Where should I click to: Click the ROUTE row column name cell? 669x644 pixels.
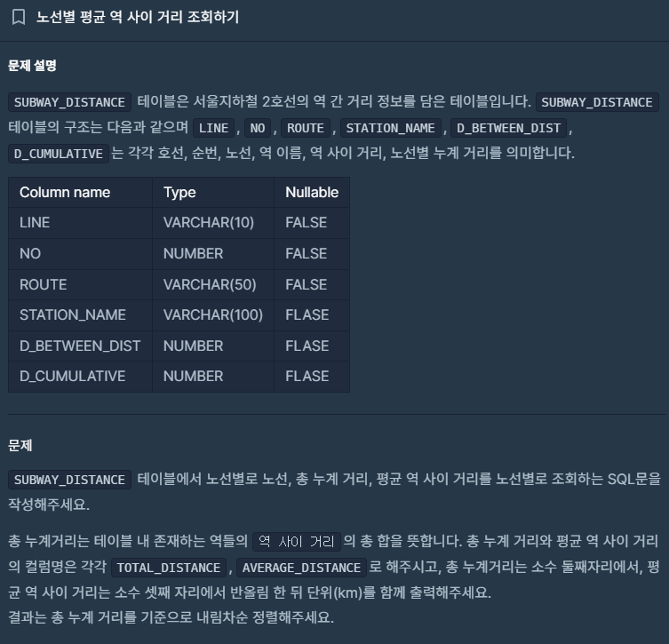pyautogui.click(x=80, y=284)
